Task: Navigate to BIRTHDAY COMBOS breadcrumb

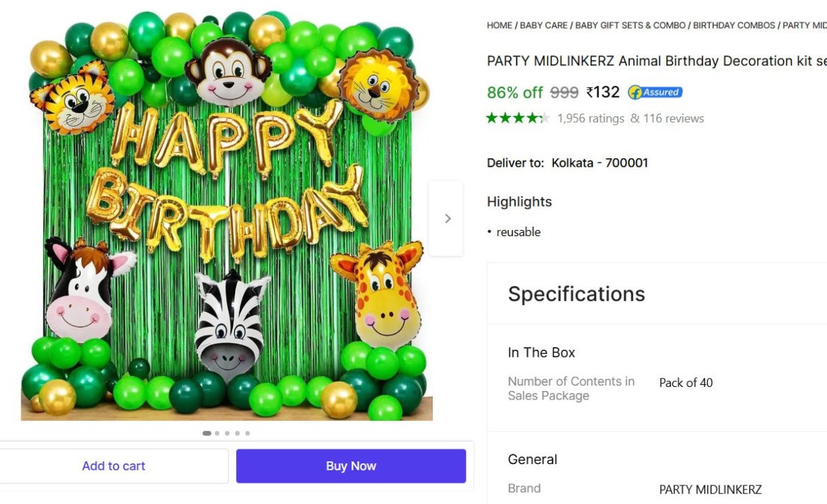Action: [x=734, y=25]
